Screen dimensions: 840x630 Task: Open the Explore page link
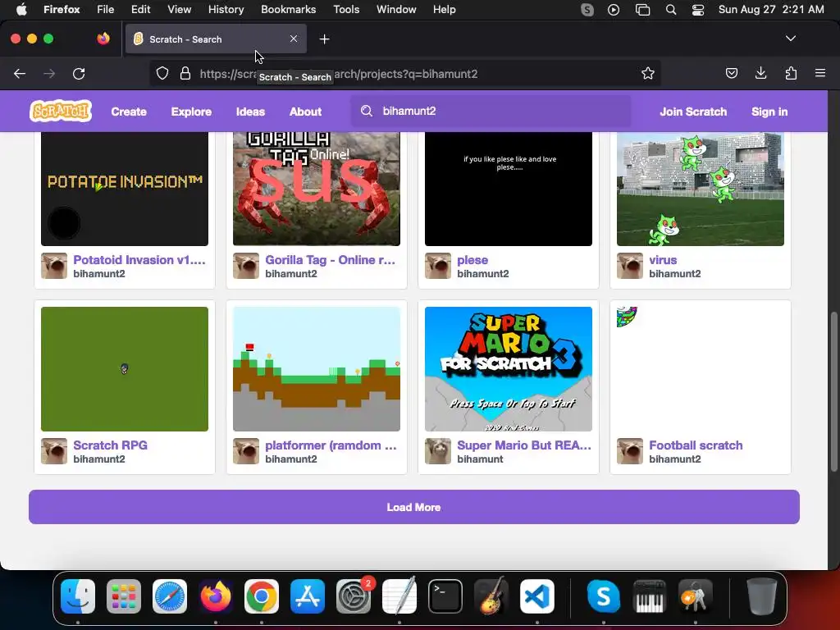pyautogui.click(x=191, y=112)
